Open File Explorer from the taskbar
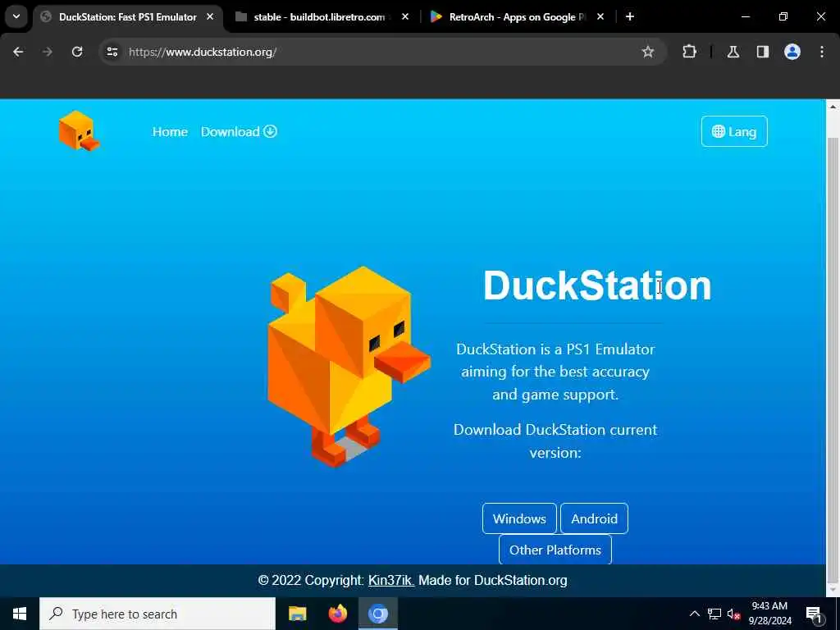 pos(297,614)
